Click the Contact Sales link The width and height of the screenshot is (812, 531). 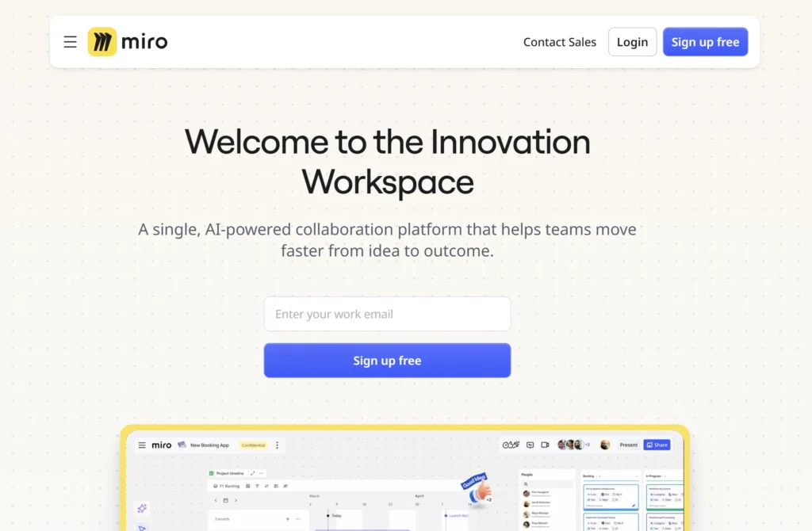click(560, 42)
